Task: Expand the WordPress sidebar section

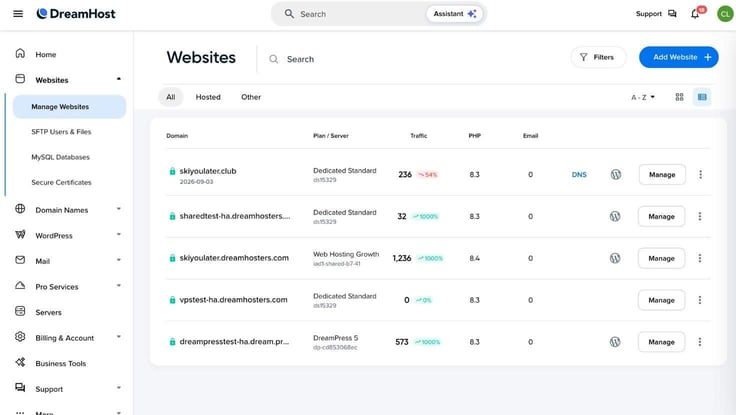Action: pyautogui.click(x=119, y=234)
